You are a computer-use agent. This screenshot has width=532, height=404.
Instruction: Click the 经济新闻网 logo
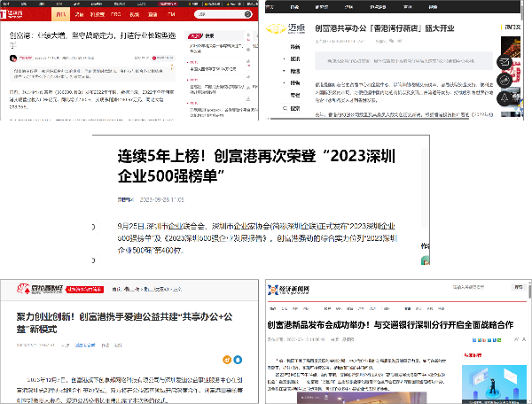[x=289, y=290]
